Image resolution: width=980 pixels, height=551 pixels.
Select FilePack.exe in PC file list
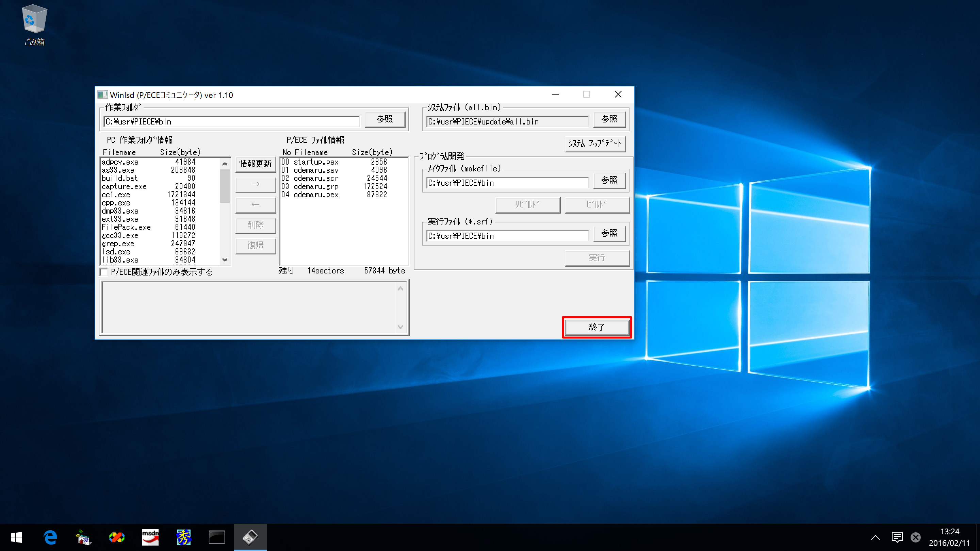click(x=160, y=228)
